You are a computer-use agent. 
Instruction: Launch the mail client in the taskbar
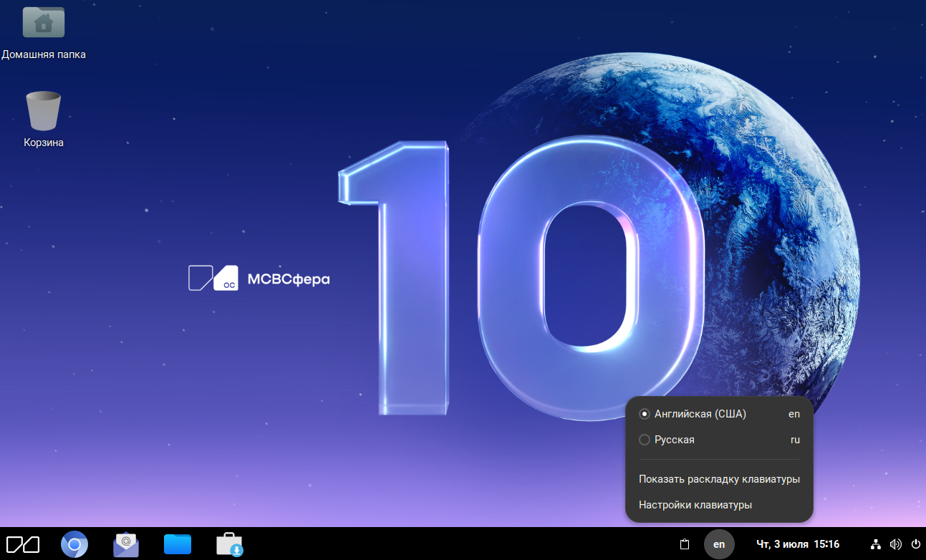[x=126, y=544]
